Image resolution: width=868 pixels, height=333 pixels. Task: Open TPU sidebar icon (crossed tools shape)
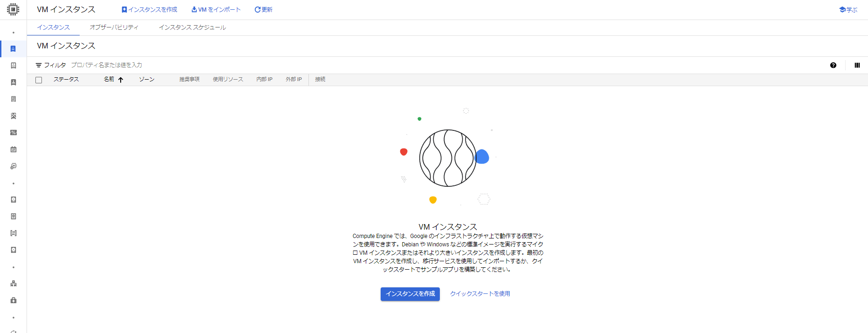13,116
